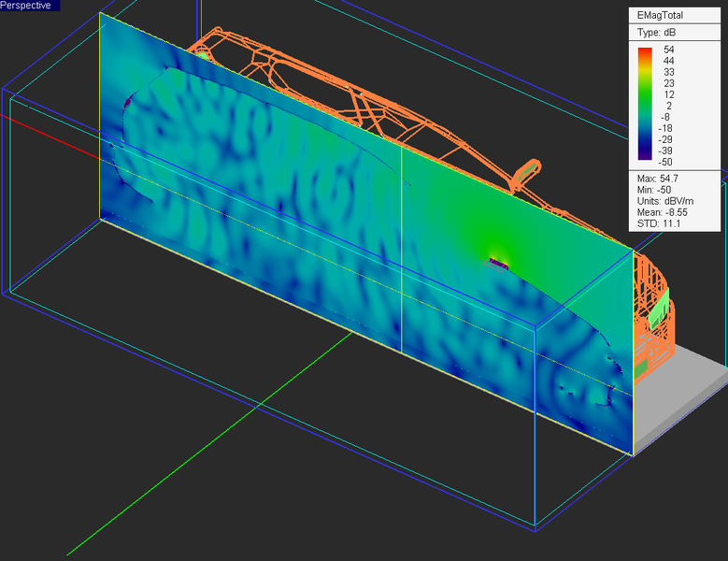Click the Type: dB legend row
The height and width of the screenshot is (561, 728).
pyautogui.click(x=655, y=33)
